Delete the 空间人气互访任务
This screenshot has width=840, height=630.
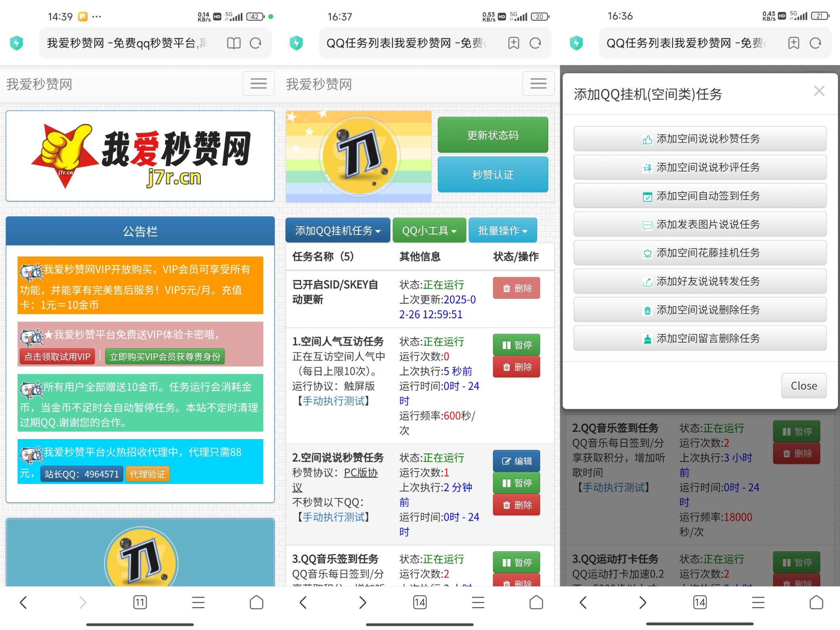click(516, 367)
